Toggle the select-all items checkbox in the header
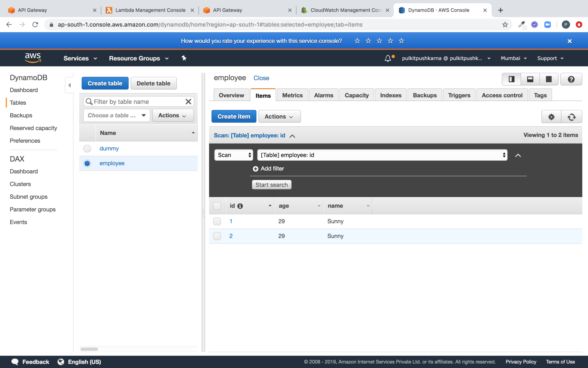Screen dimensions: 588x368 pos(217,206)
